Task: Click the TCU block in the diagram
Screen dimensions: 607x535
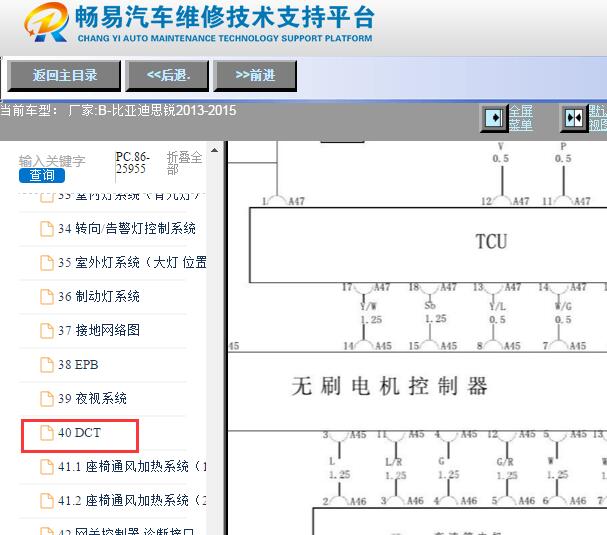Action: 428,245
